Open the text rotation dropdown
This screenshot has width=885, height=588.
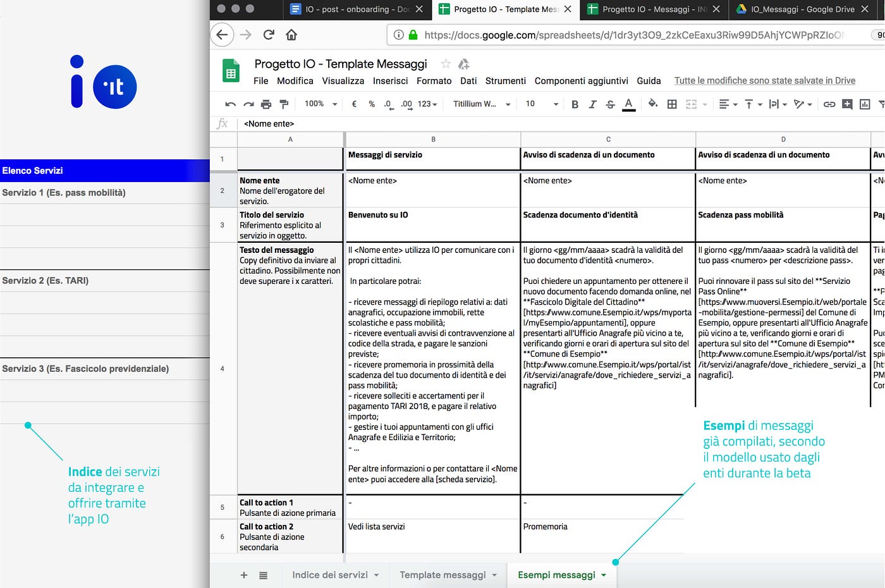(803, 104)
